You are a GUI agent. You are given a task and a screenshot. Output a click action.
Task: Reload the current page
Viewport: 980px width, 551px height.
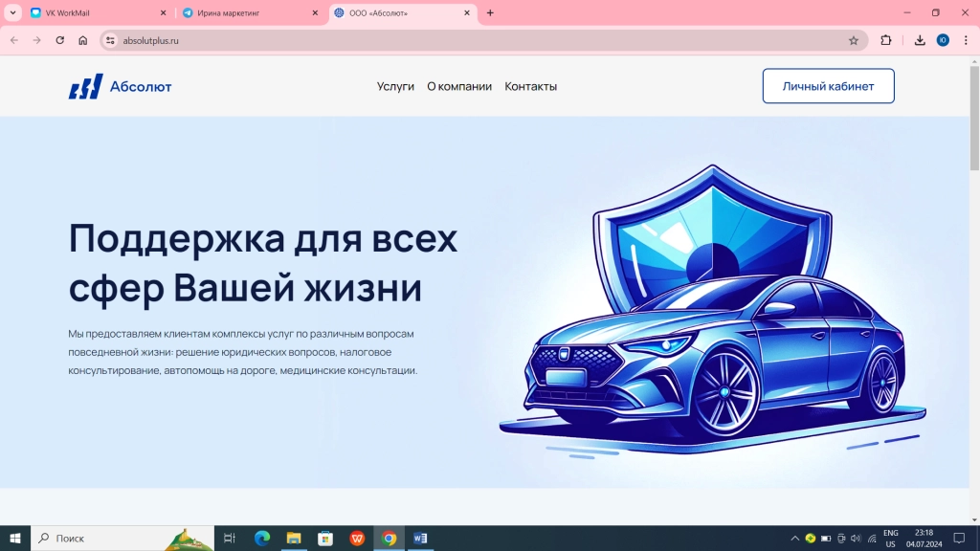click(60, 40)
